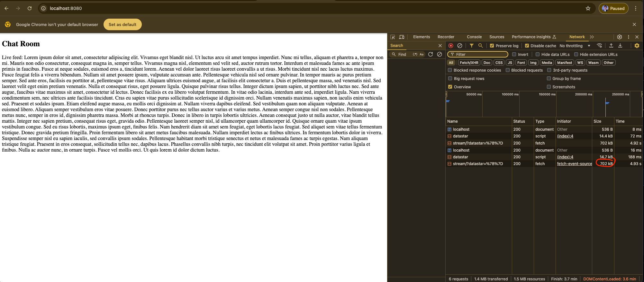Filter requests by Doc type
Image resolution: width=644 pixels, height=282 pixels.
[487, 63]
